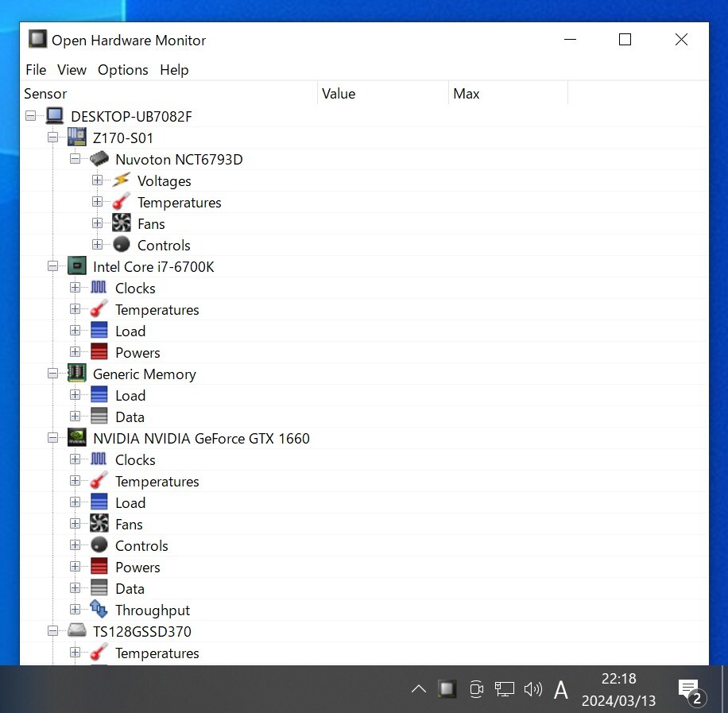
Task: Collapse the TS128GSSD370 drive node
Action: 53,631
